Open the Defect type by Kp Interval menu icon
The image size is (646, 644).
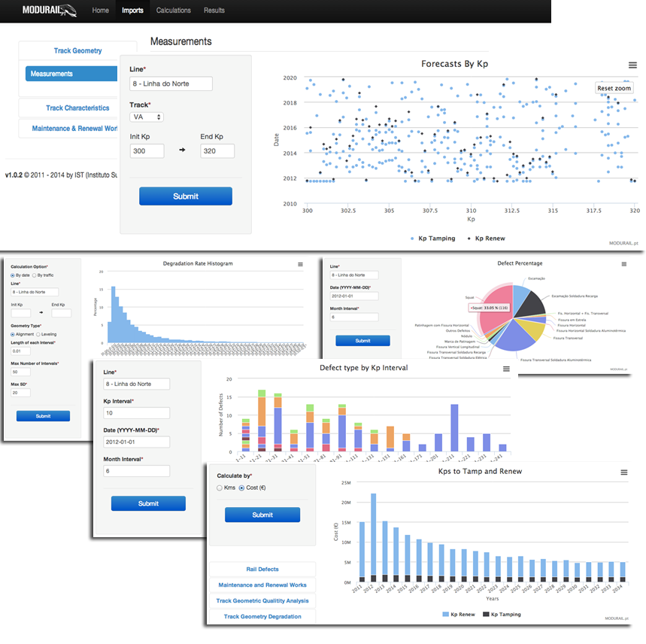[506, 369]
